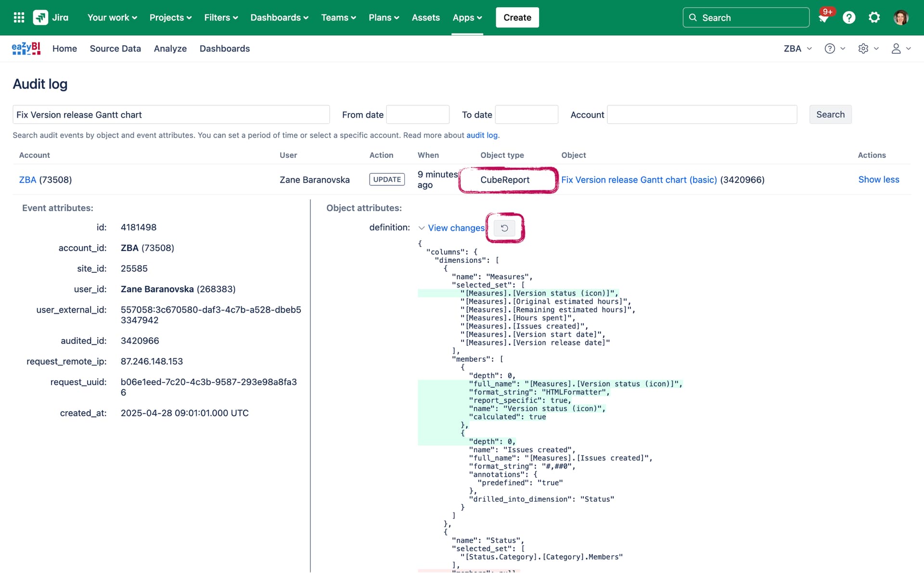
Task: Click the Actions column header
Action: [872, 155]
